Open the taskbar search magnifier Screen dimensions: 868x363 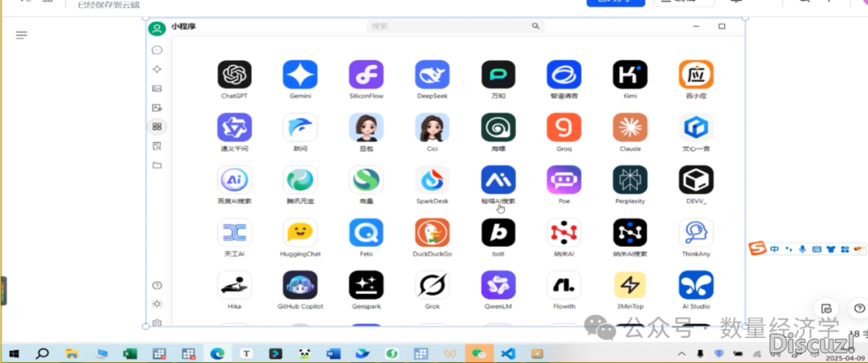click(x=42, y=353)
